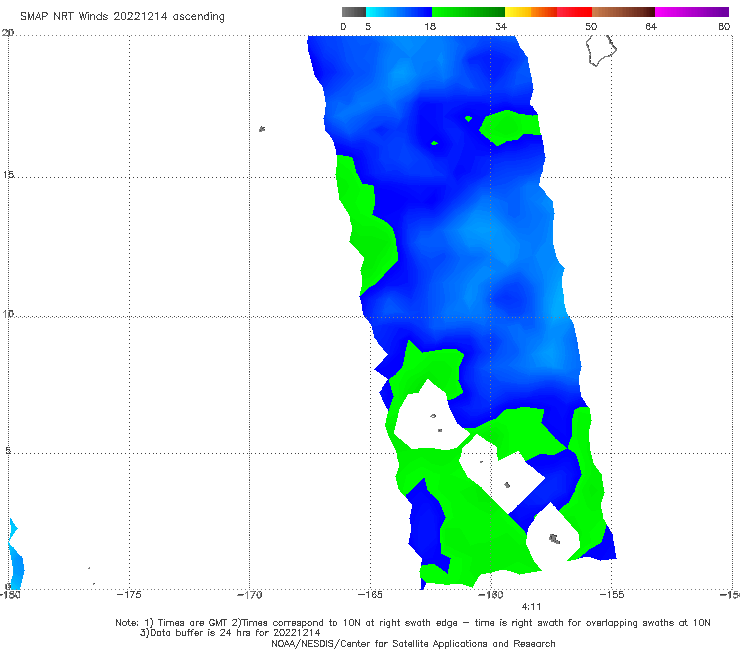Click the 'Note: 1) Times are GMT' line
Viewport: 740px width, 650px height.
(413, 623)
